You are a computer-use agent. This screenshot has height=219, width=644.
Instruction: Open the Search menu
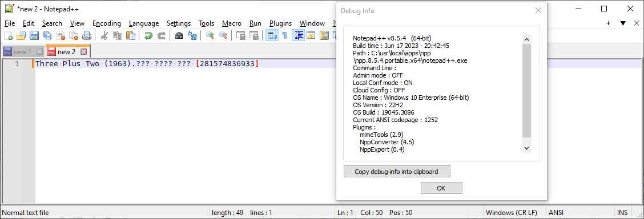pyautogui.click(x=52, y=23)
